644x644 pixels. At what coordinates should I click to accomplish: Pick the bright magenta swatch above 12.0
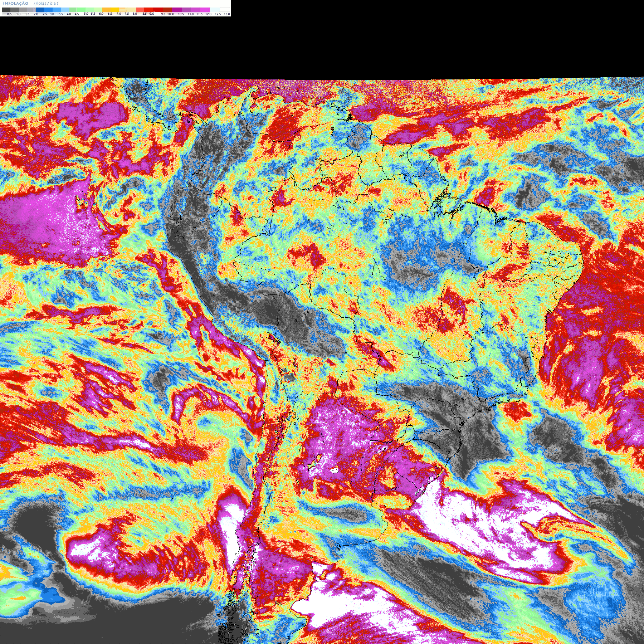coord(205,10)
